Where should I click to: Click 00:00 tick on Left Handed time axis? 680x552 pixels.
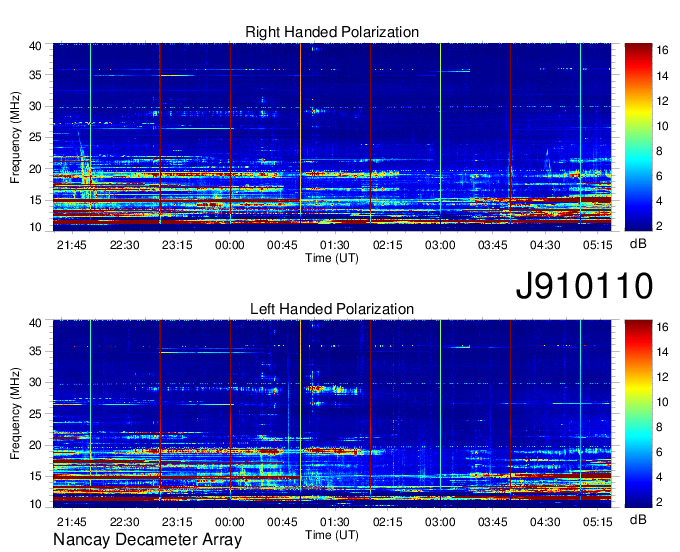[x=230, y=522]
